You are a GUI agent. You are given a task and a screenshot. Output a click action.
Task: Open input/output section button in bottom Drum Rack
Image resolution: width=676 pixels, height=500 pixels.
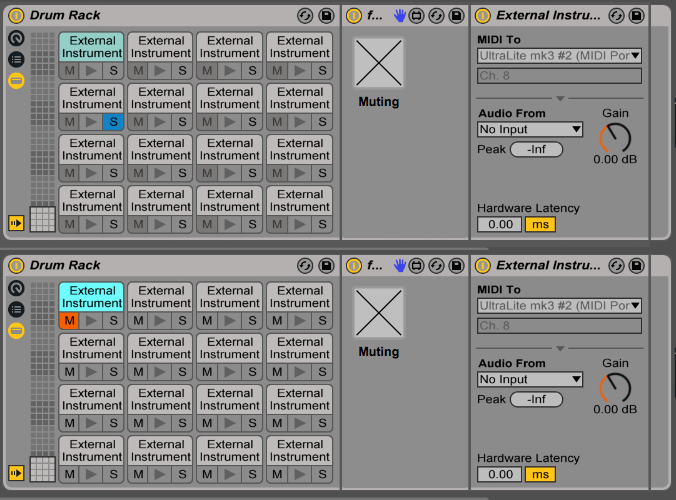pos(16,472)
